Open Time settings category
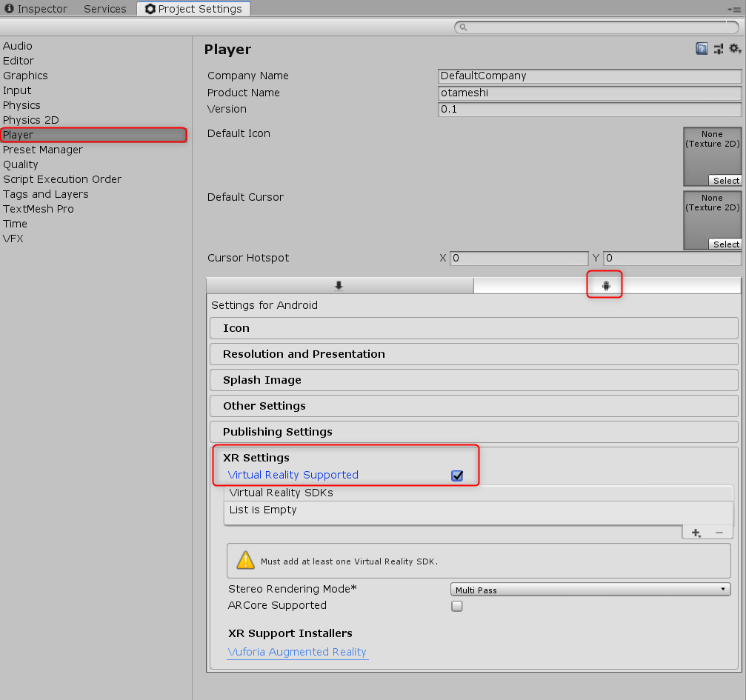Image resolution: width=746 pixels, height=700 pixels. pyautogui.click(x=94, y=223)
